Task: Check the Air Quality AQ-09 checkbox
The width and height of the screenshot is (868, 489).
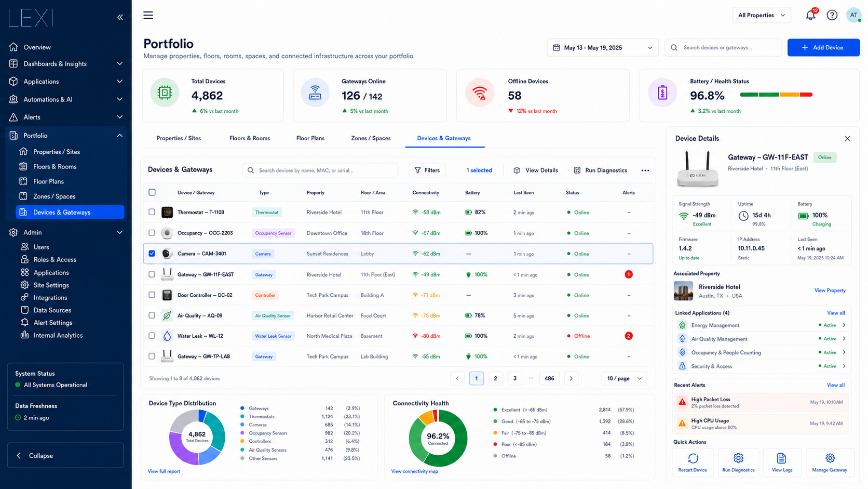Action: click(152, 315)
